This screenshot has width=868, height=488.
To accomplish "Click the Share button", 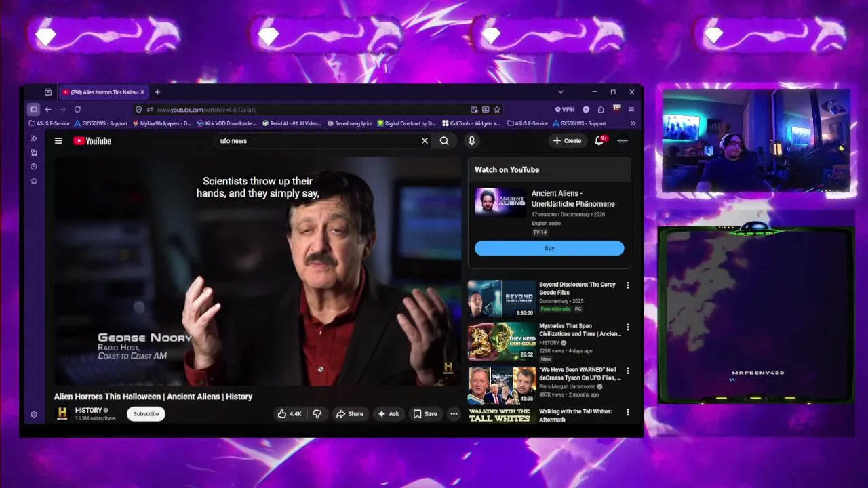I will (350, 413).
